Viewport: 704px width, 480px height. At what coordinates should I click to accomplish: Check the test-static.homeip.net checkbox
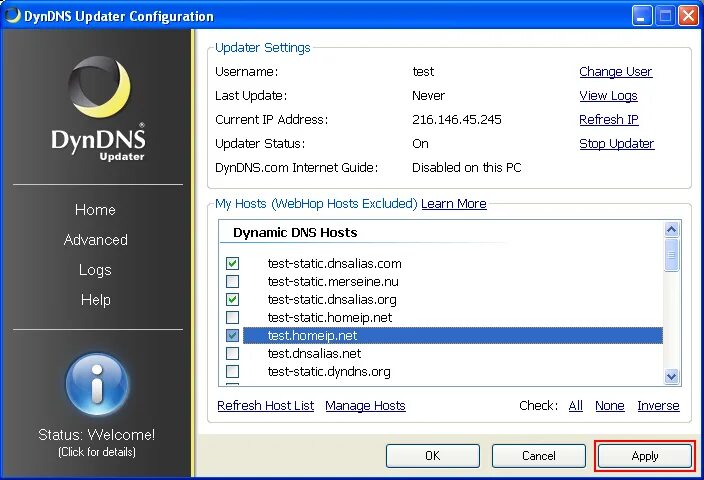tap(232, 317)
